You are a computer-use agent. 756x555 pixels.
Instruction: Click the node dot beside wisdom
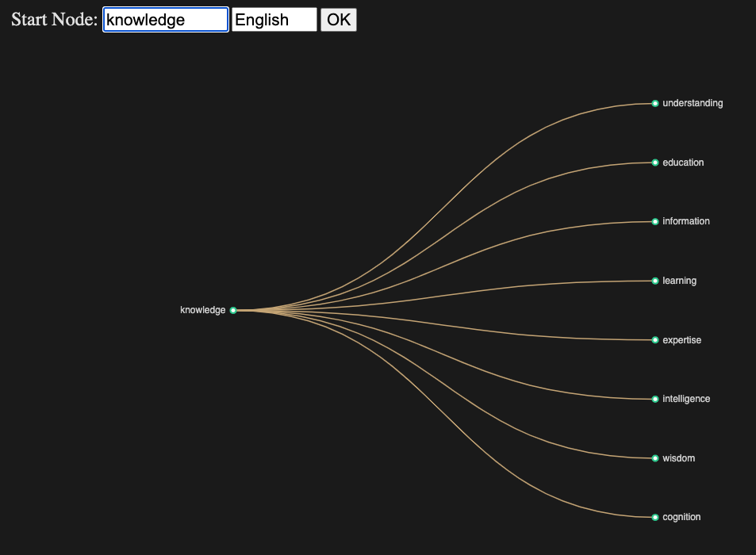(x=655, y=458)
